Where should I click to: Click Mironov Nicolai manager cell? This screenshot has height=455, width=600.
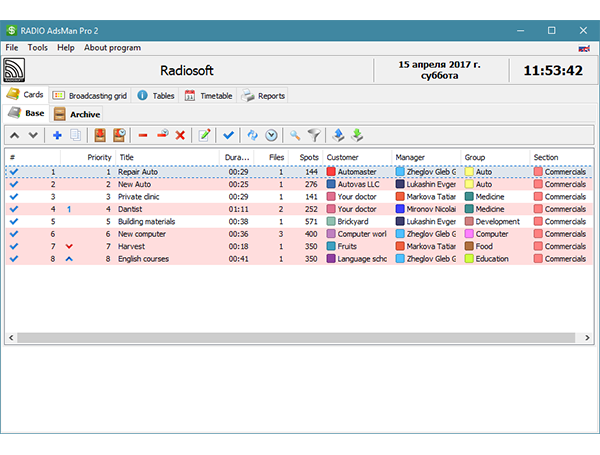(426, 209)
